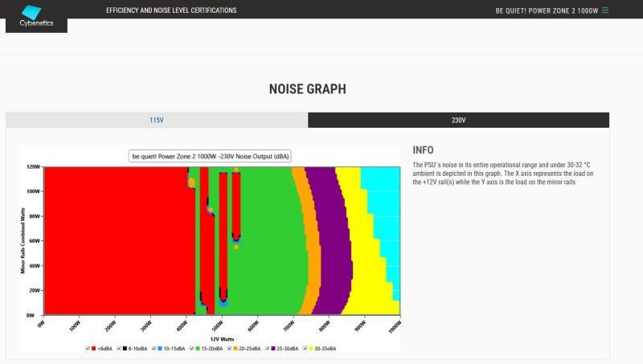Uncheck the 10-15dBA legend checkbox
Viewport: 643px width, 364px height.
click(x=154, y=349)
